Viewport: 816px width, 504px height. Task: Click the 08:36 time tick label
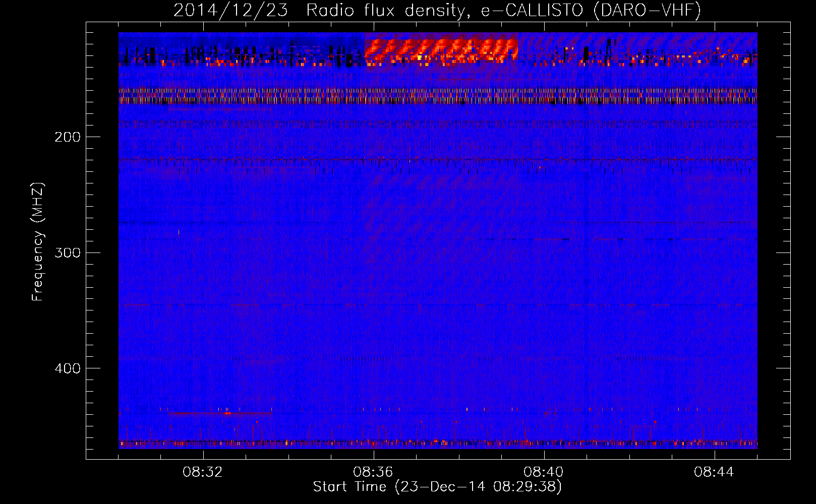[x=373, y=472]
